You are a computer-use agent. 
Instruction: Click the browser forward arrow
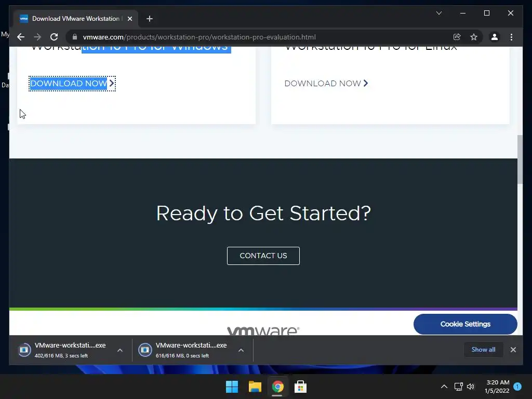click(37, 37)
